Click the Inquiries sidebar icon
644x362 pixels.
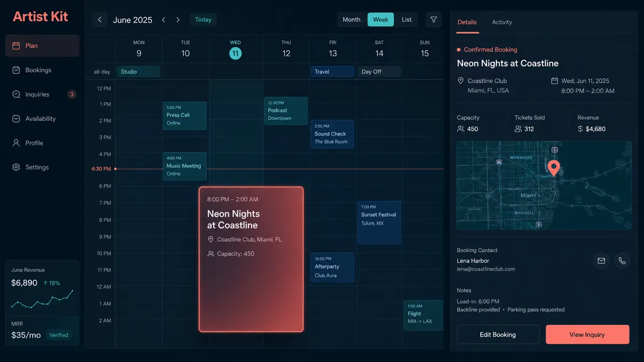16,94
